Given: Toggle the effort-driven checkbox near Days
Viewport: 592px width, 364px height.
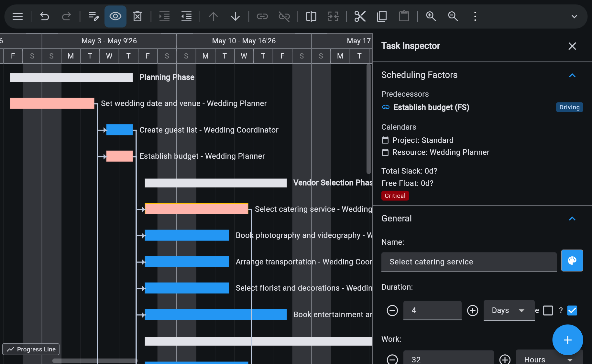Looking at the screenshot, I should pos(548,310).
